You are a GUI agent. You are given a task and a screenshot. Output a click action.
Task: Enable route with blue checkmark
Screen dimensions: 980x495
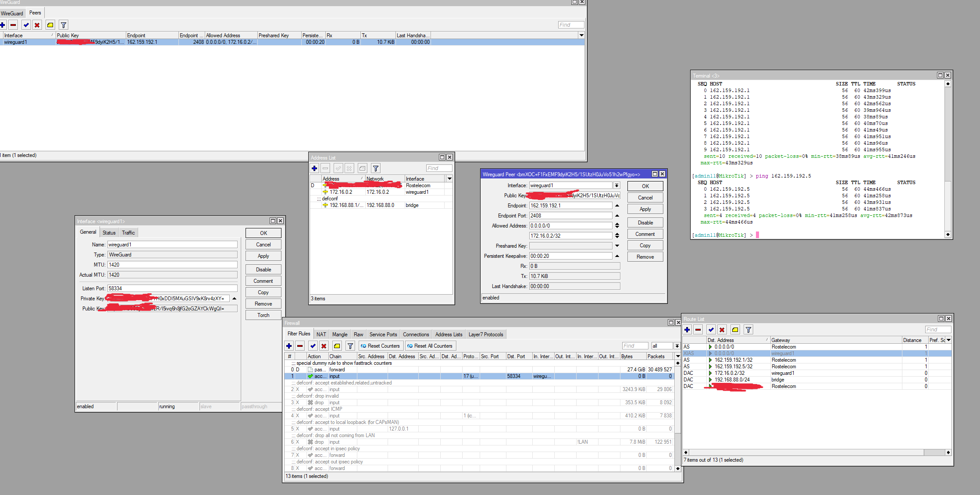[x=711, y=330]
